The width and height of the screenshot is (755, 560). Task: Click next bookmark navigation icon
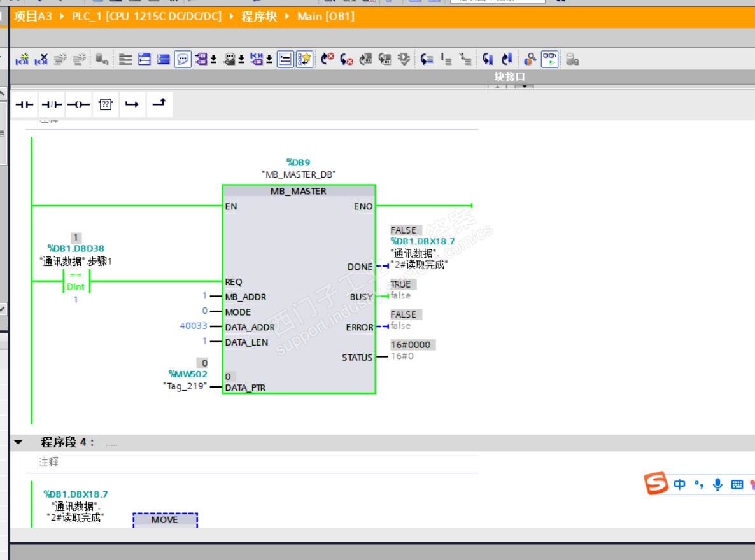(x=507, y=59)
